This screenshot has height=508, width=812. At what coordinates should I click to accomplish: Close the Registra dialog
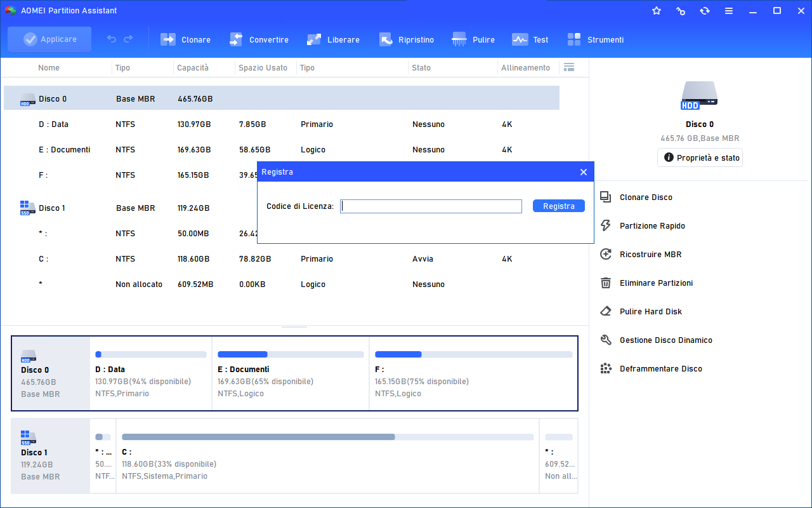pos(584,172)
